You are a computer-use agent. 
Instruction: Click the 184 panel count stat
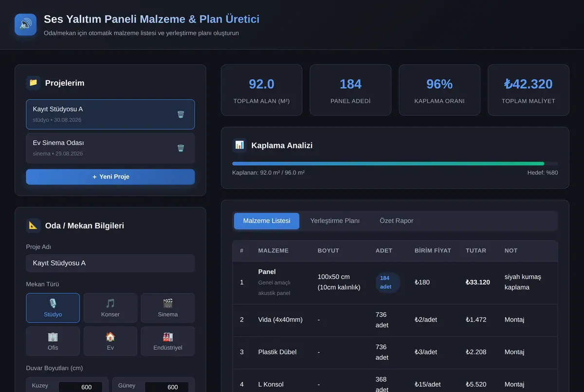(x=350, y=84)
